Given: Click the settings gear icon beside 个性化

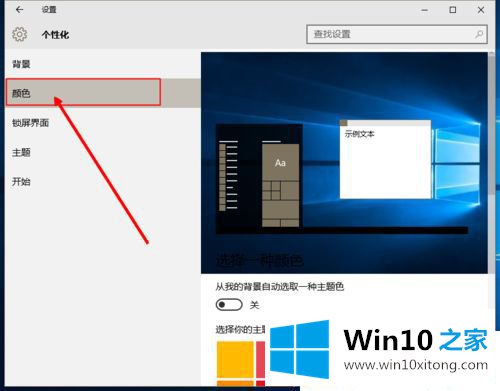Looking at the screenshot, I should (20, 34).
